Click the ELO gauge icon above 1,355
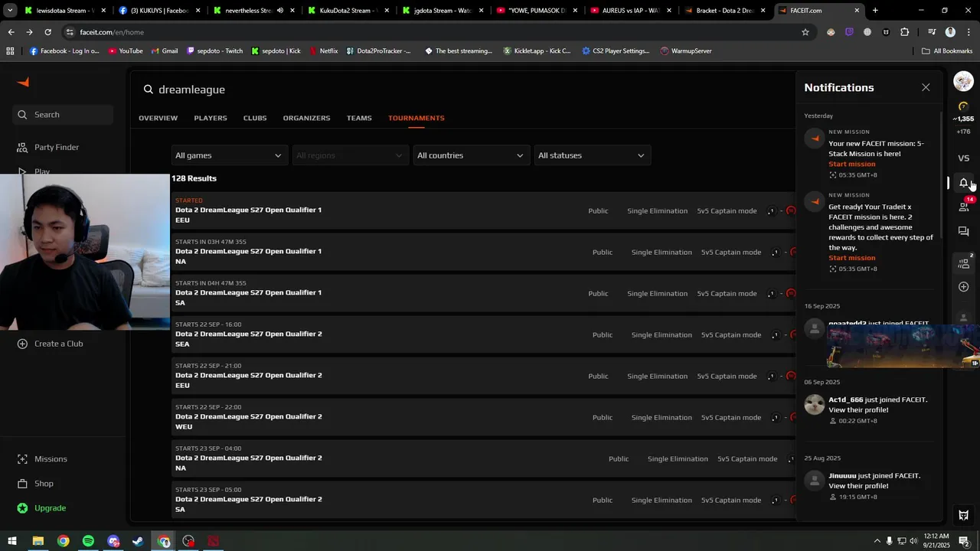This screenshot has width=980, height=551. click(964, 106)
